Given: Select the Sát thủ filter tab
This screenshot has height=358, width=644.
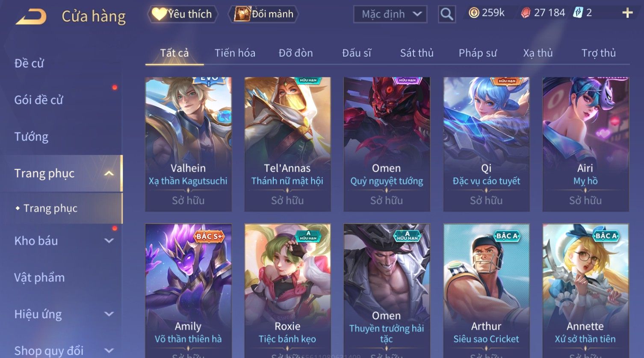Looking at the screenshot, I should [x=417, y=53].
